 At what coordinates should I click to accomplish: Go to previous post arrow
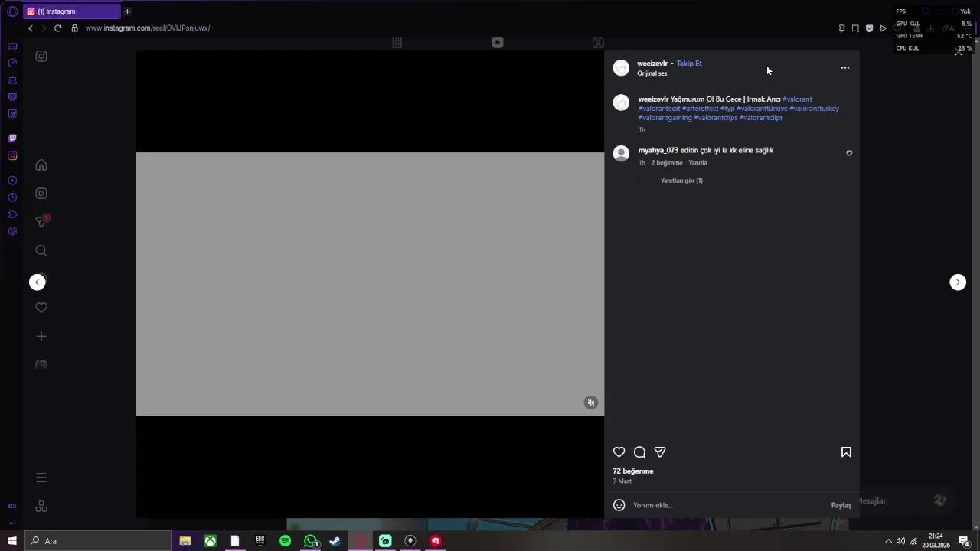pos(38,282)
